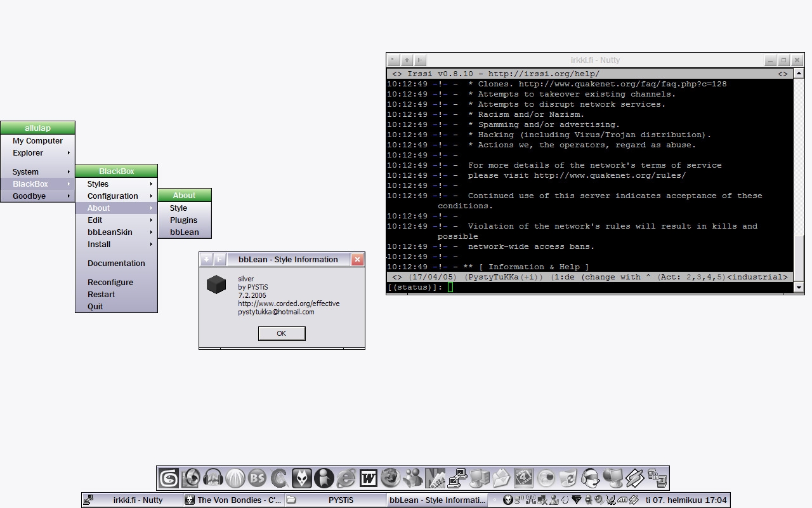This screenshot has height=508, width=812.
Task: Expand the BlackBox submenu arrow in allulap menu
Action: 69,184
